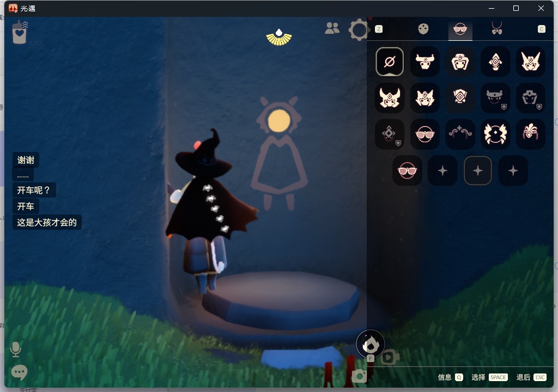Click the glowing spirit figure on the wall
558x392 pixels.
(x=280, y=153)
